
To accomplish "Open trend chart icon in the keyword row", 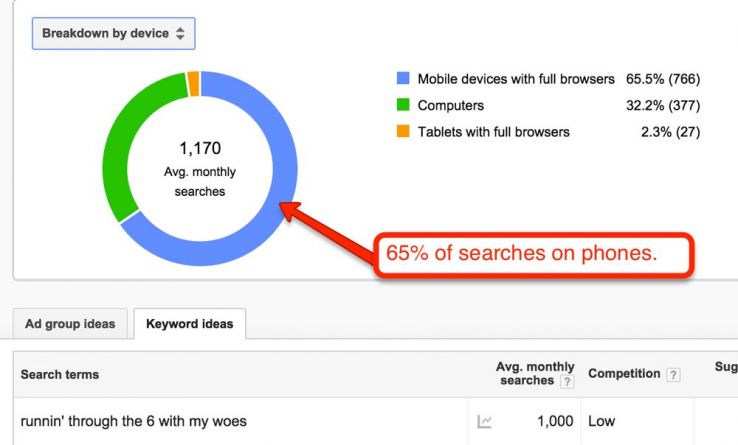I will point(485,422).
